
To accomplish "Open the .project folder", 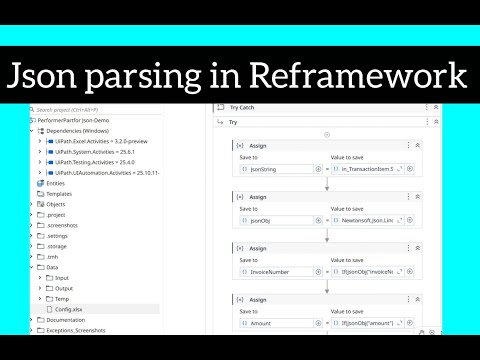I will coord(55,215).
